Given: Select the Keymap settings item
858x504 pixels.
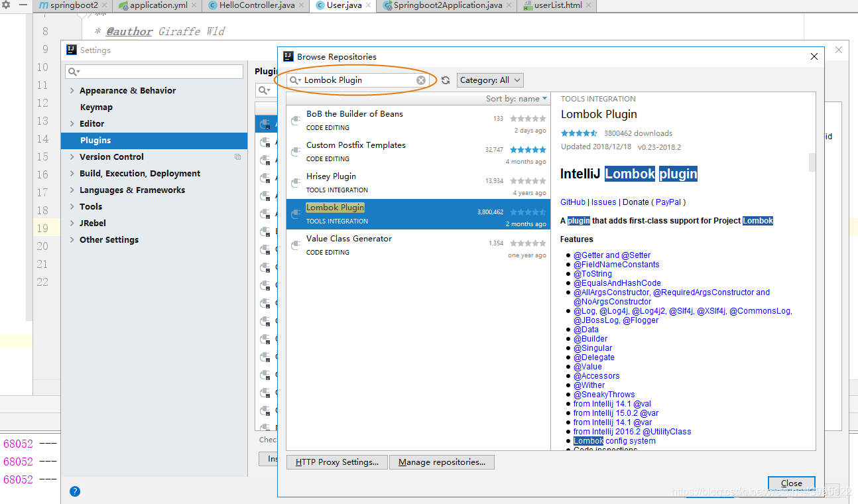Looking at the screenshot, I should click(96, 107).
